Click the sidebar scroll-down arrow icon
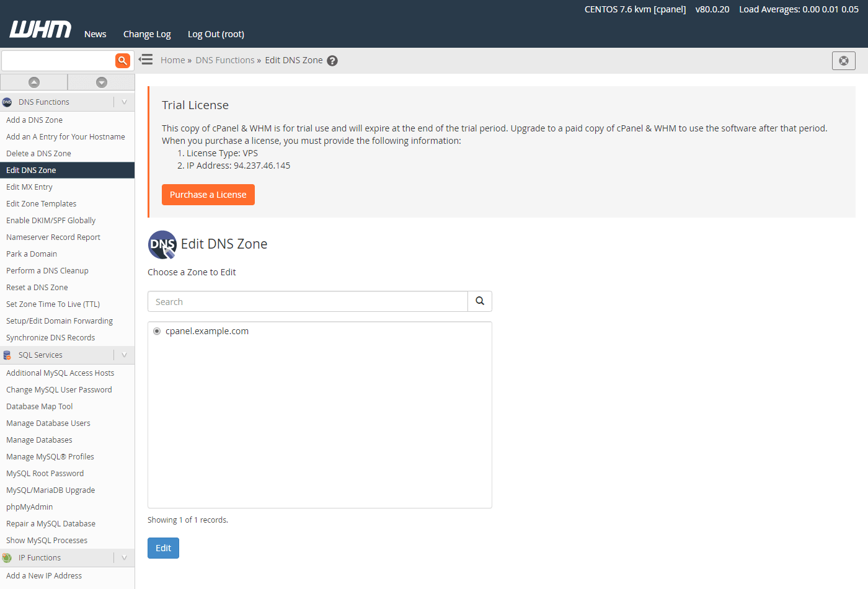The image size is (868, 589). point(102,82)
